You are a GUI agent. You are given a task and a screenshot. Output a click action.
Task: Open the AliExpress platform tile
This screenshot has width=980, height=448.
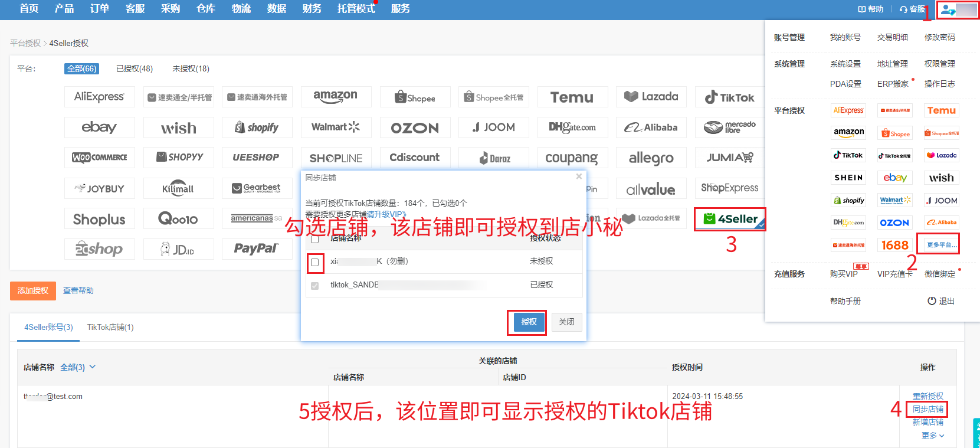point(99,97)
